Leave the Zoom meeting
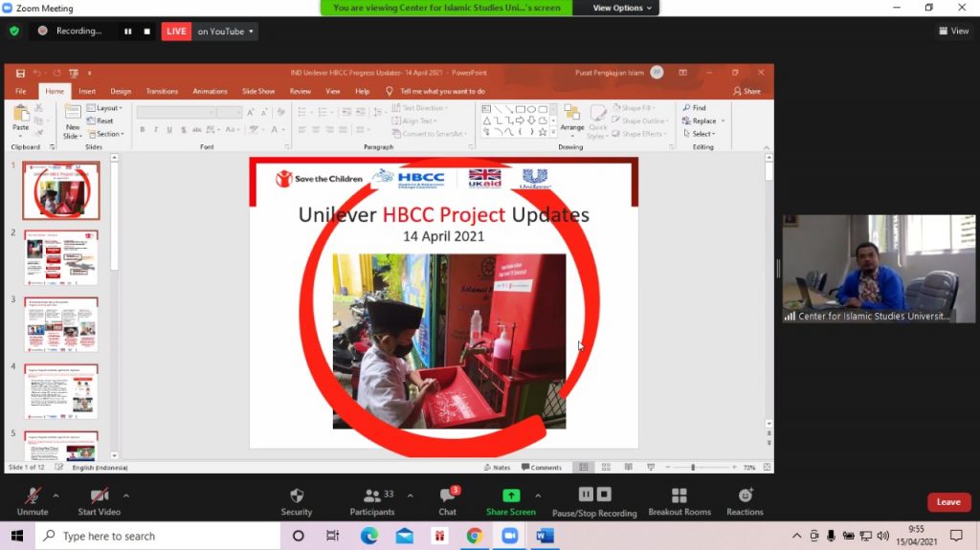 pyautogui.click(x=948, y=502)
